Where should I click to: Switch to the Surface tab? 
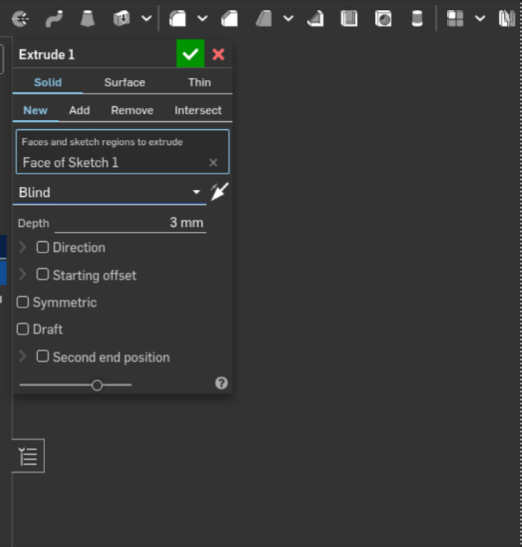pyautogui.click(x=125, y=82)
